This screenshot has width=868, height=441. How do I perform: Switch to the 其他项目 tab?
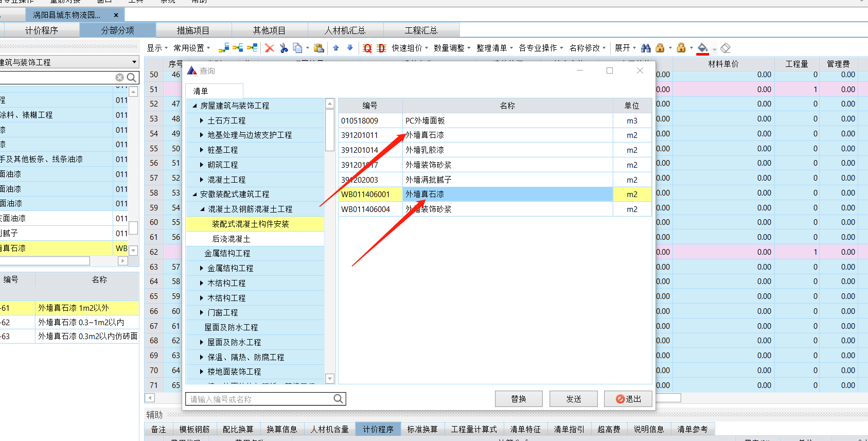269,30
